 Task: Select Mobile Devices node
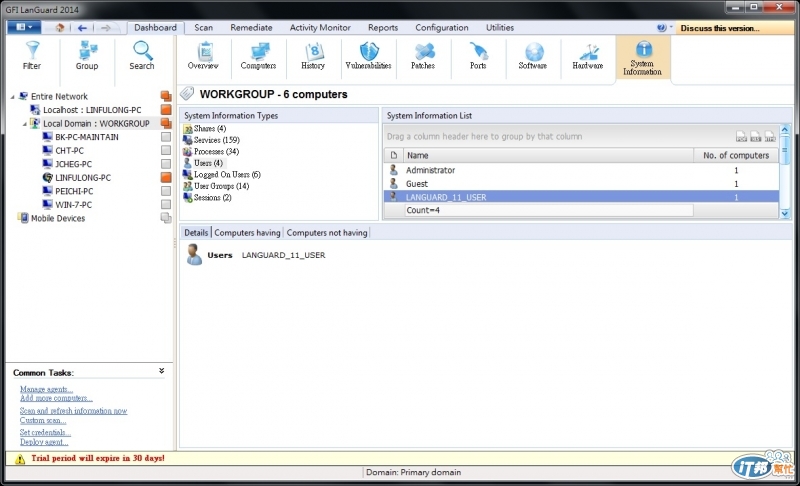58,218
